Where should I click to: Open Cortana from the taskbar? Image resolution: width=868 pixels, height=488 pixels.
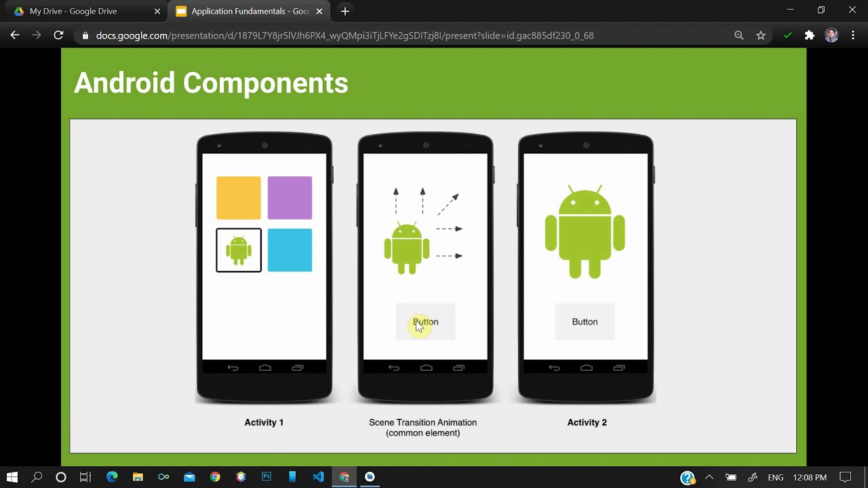[x=61, y=477]
